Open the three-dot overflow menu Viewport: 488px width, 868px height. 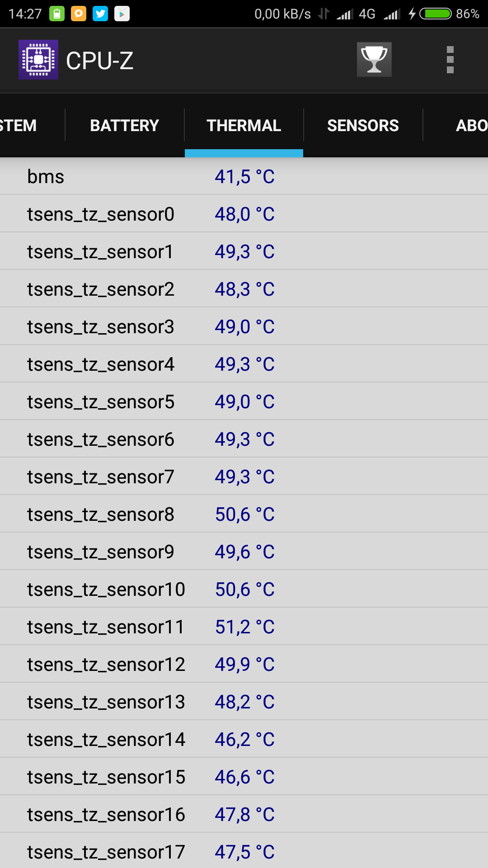450,60
